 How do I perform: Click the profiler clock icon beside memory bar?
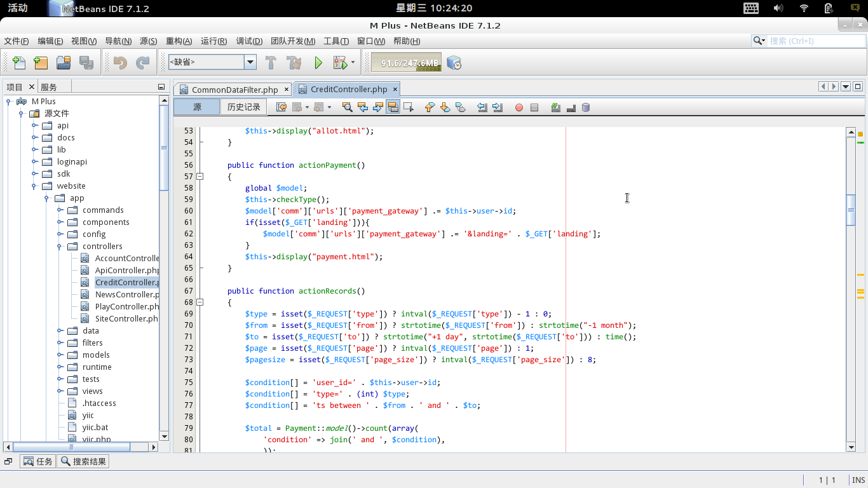[454, 63]
